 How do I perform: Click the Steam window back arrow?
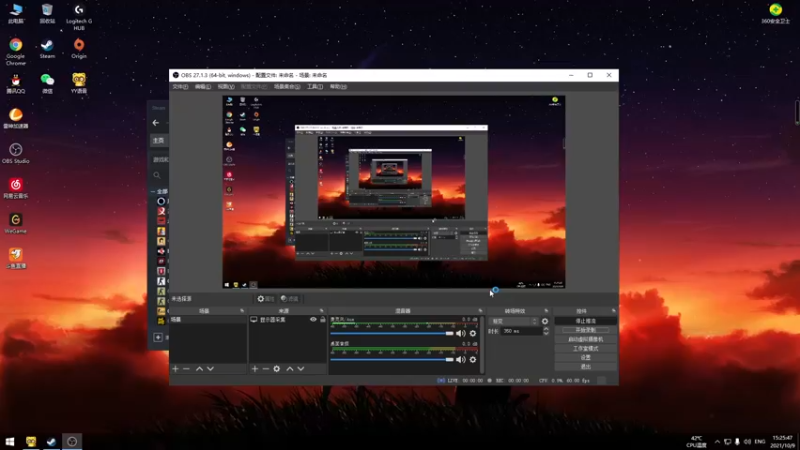tap(156, 122)
